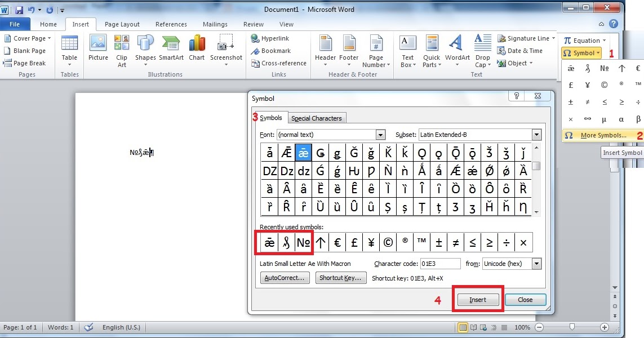The height and width of the screenshot is (338, 644).
Task: Open Screenshot tool in ribbon
Action: 226,51
